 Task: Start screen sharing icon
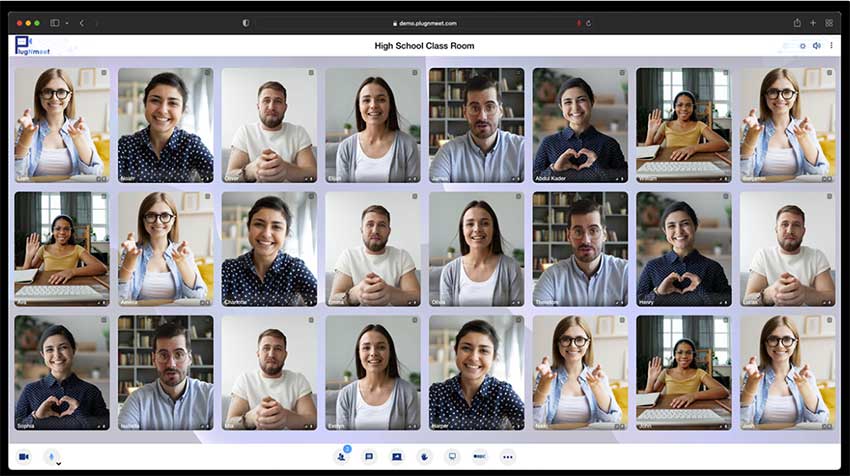click(x=397, y=457)
